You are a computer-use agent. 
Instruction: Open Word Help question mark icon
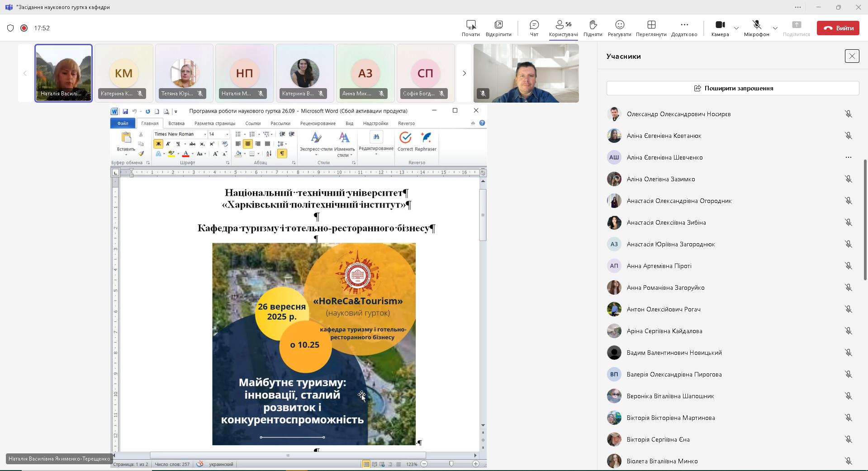coord(482,123)
